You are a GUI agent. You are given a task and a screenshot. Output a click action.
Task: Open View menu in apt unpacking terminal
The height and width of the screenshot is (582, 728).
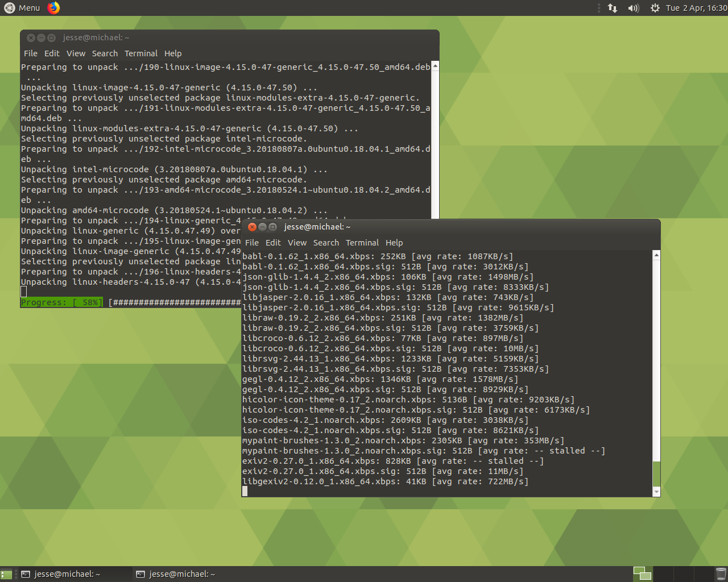click(x=76, y=53)
